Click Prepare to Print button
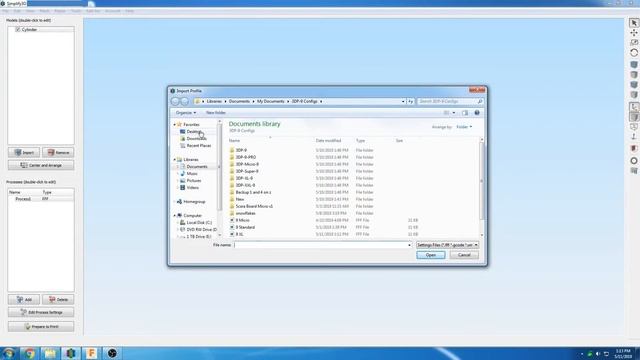The width and height of the screenshot is (640, 360). [x=41, y=327]
